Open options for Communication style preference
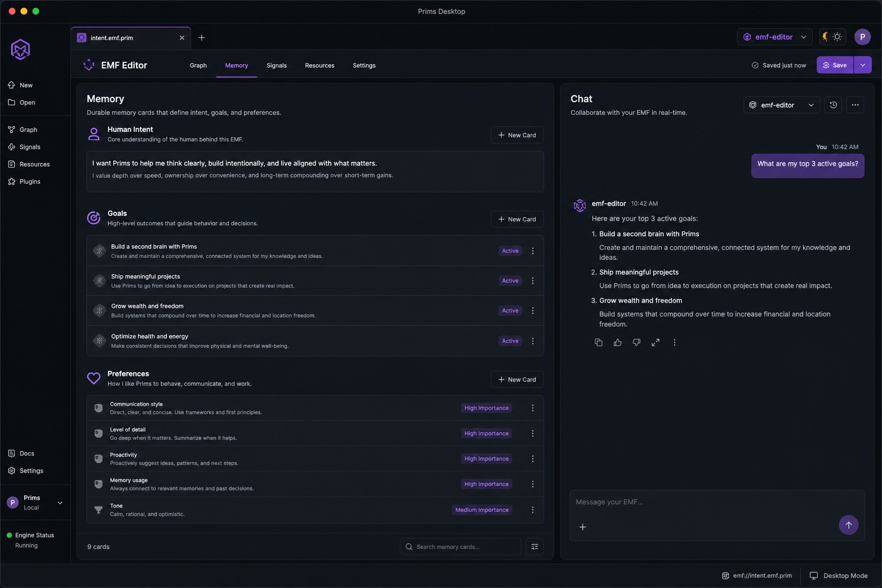 pos(533,408)
